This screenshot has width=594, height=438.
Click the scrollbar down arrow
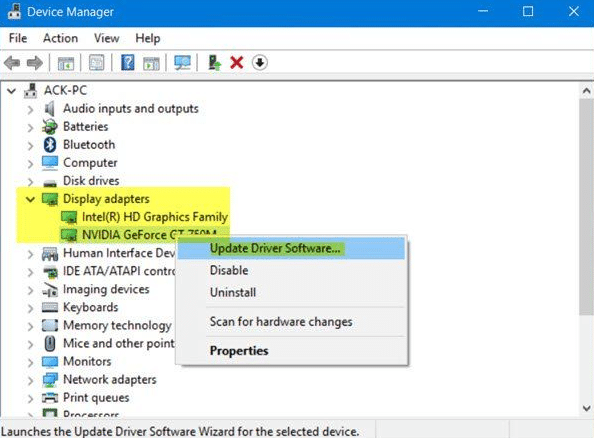(x=586, y=408)
